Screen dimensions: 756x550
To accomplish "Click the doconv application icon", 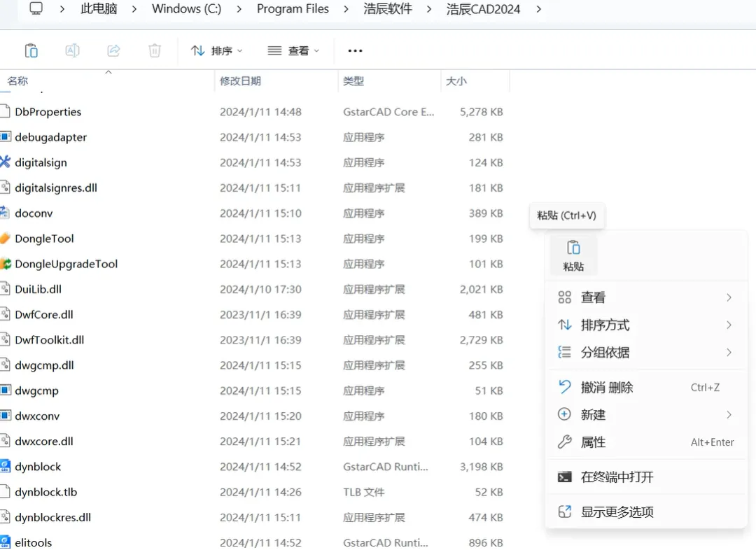I will coord(5,213).
